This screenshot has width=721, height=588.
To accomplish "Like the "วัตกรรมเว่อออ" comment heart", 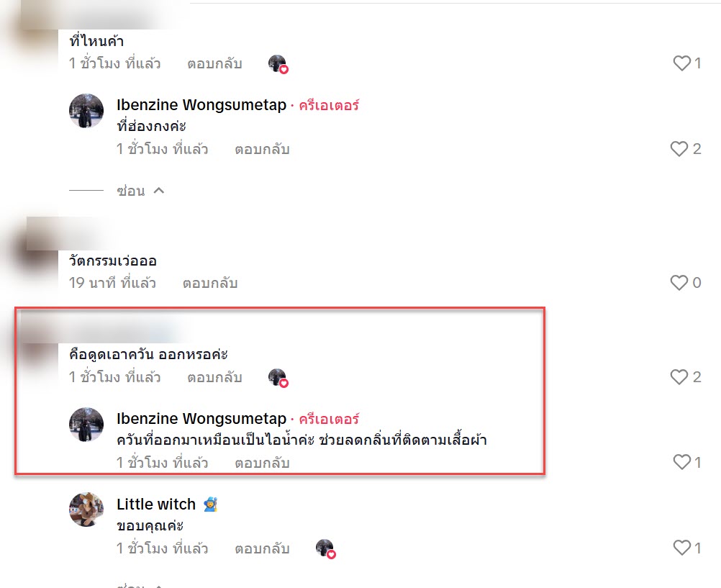I will point(679,283).
